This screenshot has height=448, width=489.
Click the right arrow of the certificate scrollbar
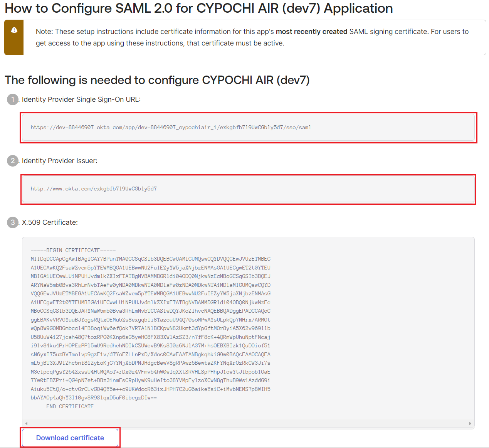pos(470,423)
